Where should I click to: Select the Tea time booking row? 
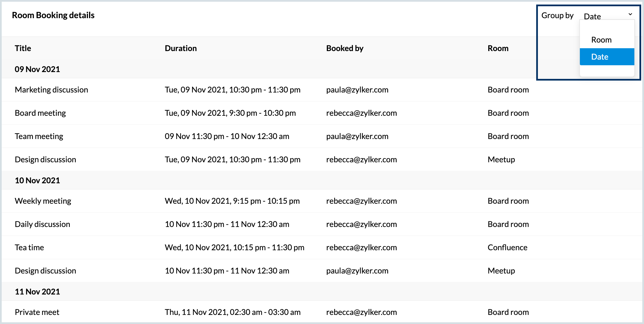(x=29, y=247)
